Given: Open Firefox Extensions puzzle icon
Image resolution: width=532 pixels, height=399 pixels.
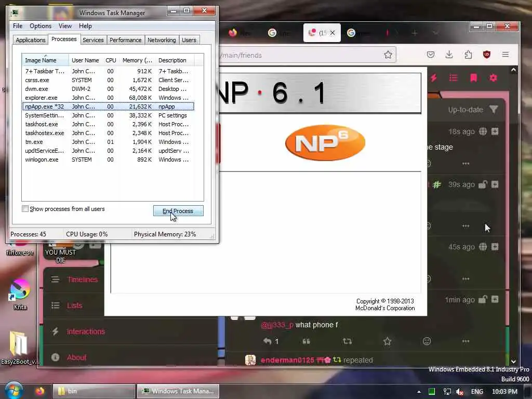Looking at the screenshot, I should click(x=468, y=55).
